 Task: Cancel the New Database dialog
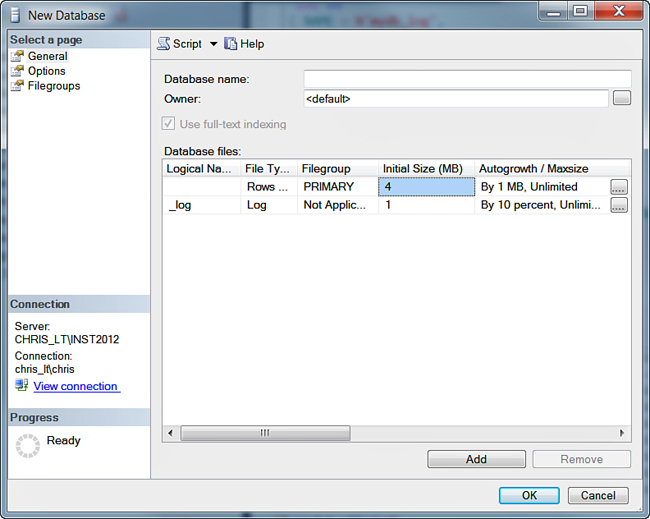pos(598,495)
